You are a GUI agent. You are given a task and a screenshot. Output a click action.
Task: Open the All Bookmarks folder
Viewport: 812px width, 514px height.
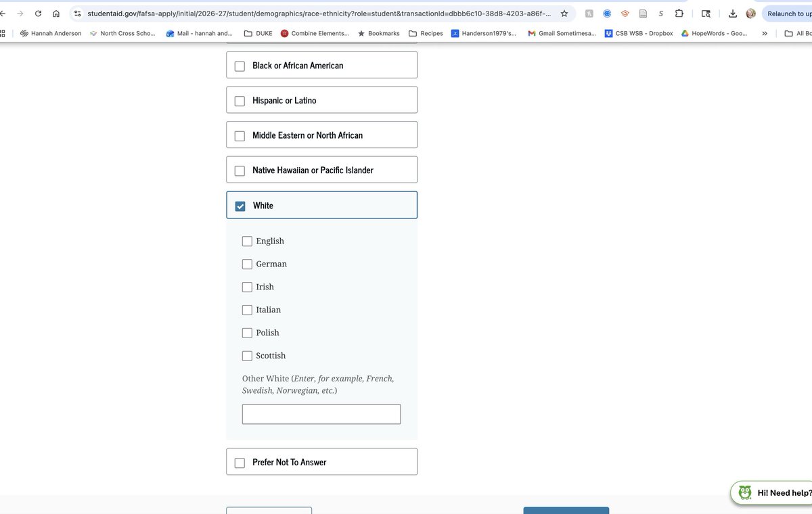click(x=798, y=33)
